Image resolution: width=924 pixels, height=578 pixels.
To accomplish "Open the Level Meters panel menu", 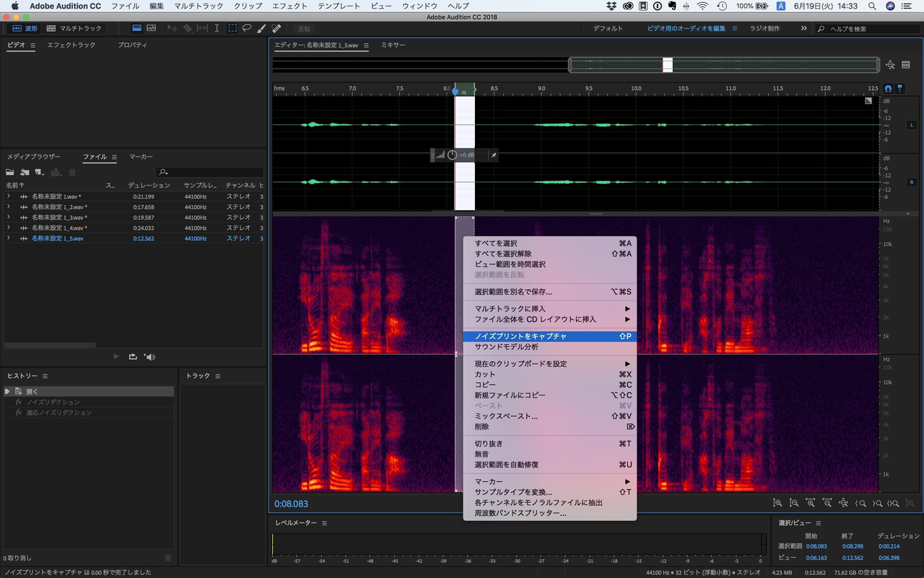I will click(324, 522).
